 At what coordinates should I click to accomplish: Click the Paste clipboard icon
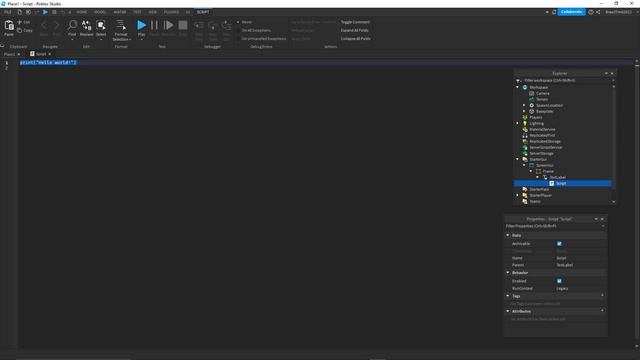pyautogui.click(x=9, y=25)
